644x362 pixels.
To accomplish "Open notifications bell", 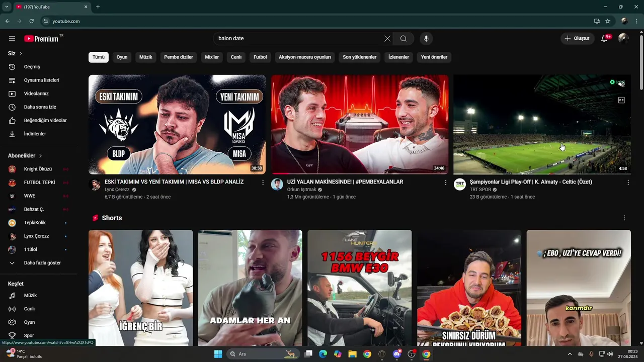I will [x=605, y=38].
